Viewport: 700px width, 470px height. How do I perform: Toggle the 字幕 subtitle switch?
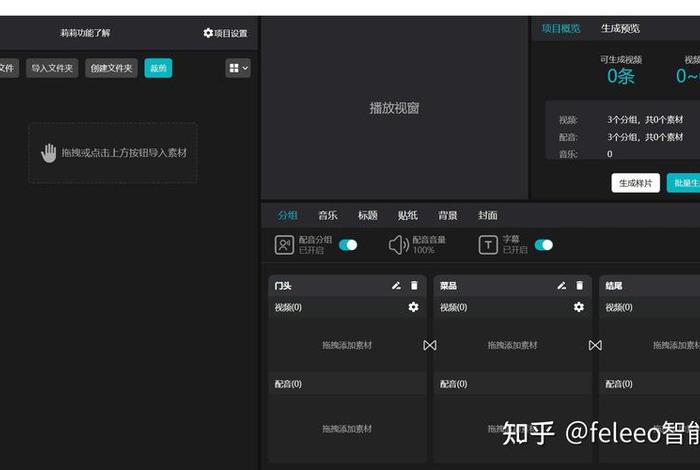pyautogui.click(x=544, y=245)
